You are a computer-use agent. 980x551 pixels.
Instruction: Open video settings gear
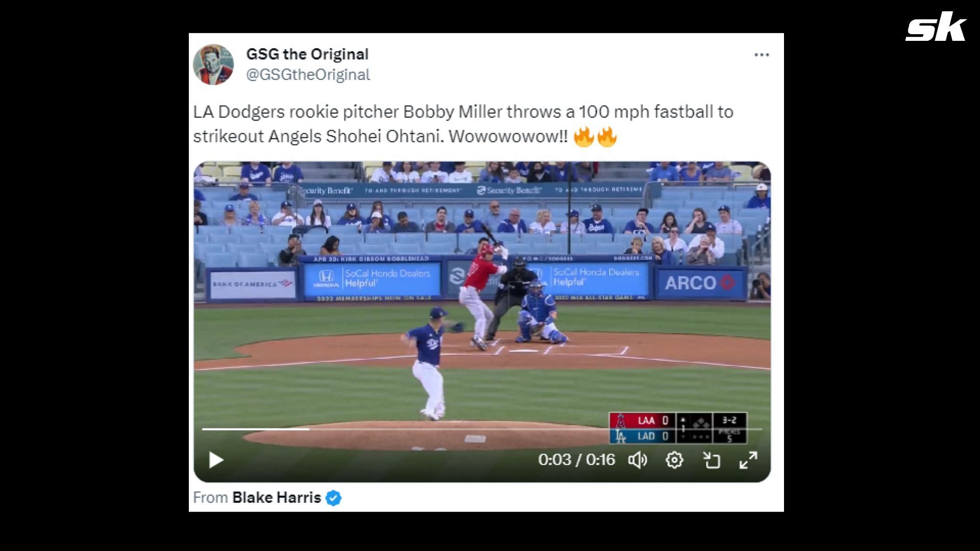coord(674,460)
